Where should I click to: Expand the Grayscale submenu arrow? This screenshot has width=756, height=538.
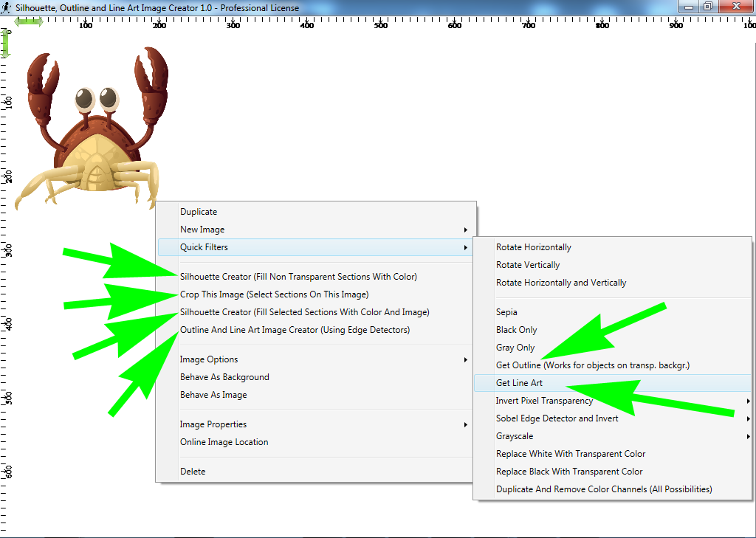coord(748,436)
